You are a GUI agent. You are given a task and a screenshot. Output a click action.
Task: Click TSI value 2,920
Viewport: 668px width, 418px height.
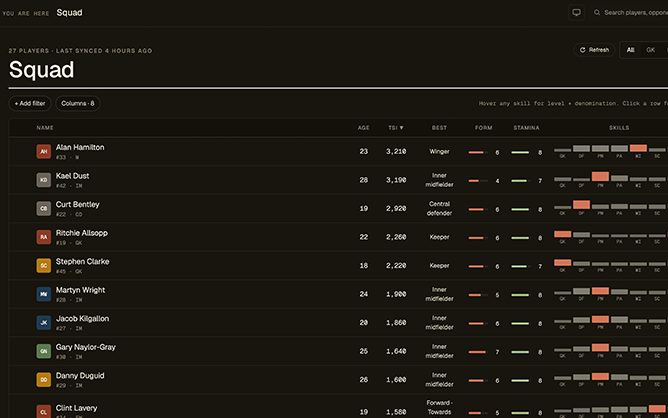point(396,208)
